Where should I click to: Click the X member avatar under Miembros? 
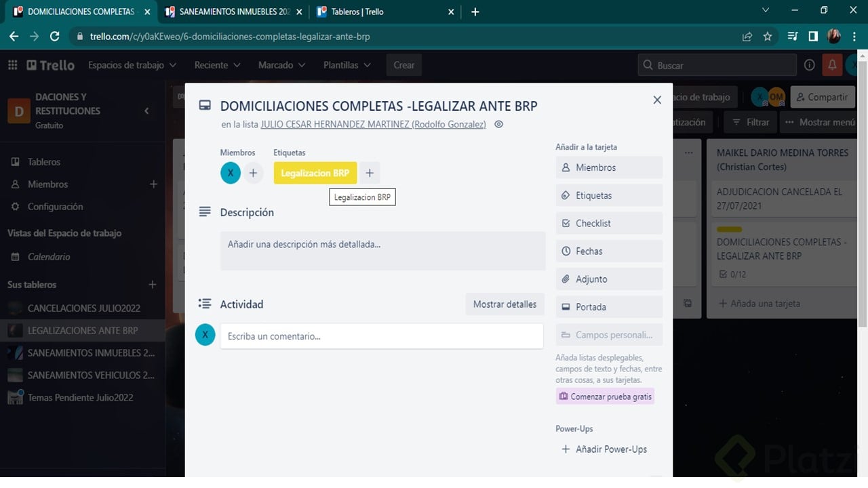pos(231,173)
